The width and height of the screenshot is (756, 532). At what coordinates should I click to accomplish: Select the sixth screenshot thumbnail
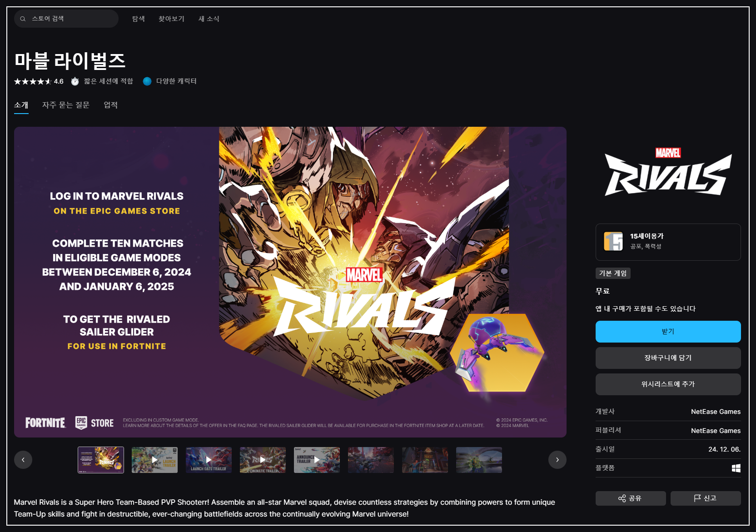coord(371,460)
